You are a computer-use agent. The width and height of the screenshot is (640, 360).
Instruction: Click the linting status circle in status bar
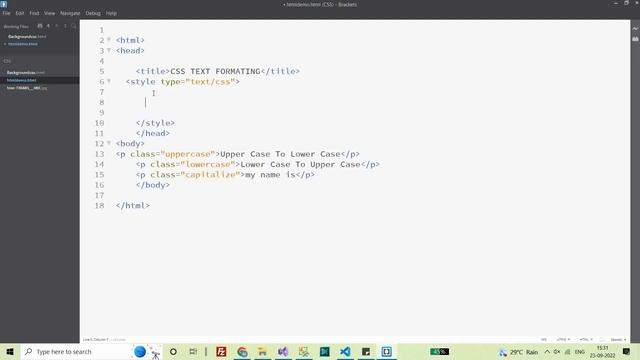coord(601,340)
